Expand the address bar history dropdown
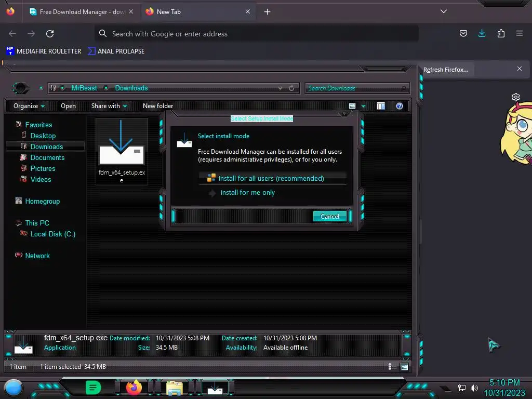This screenshot has width=532, height=399. pos(280,88)
